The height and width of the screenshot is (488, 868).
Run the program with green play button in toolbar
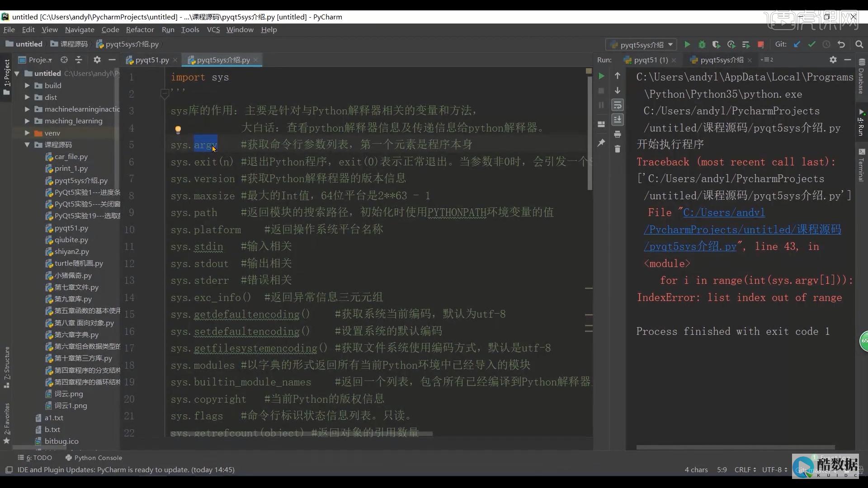687,44
